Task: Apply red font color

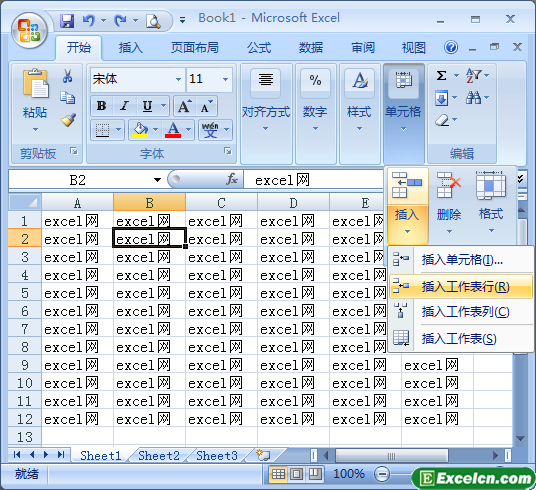Action: tap(173, 130)
